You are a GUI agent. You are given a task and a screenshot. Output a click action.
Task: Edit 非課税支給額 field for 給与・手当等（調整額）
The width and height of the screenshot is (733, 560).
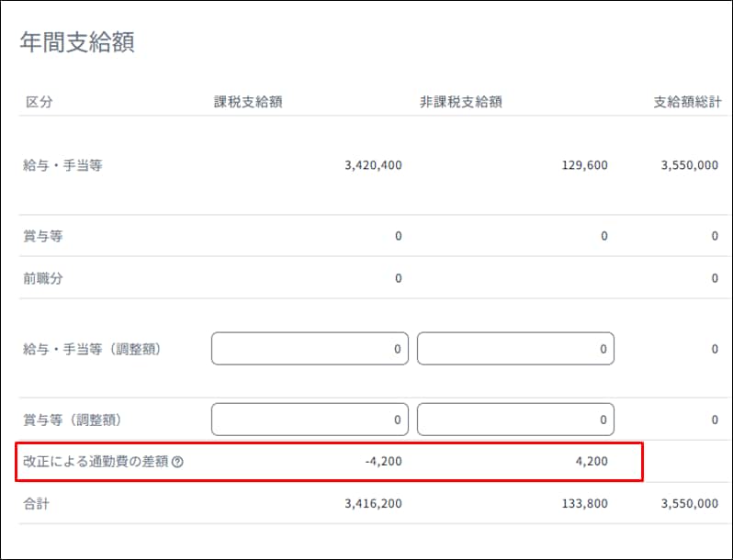[x=515, y=349]
